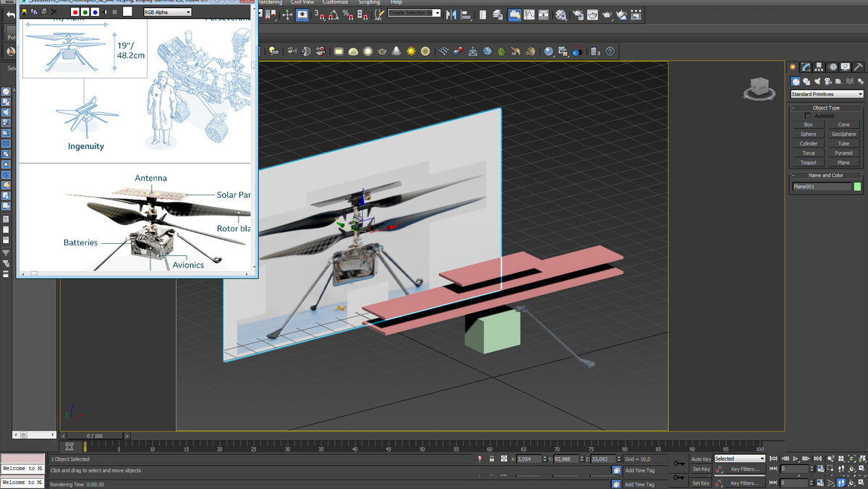Open the Civil View menu
868x489 pixels.
coord(302,2)
